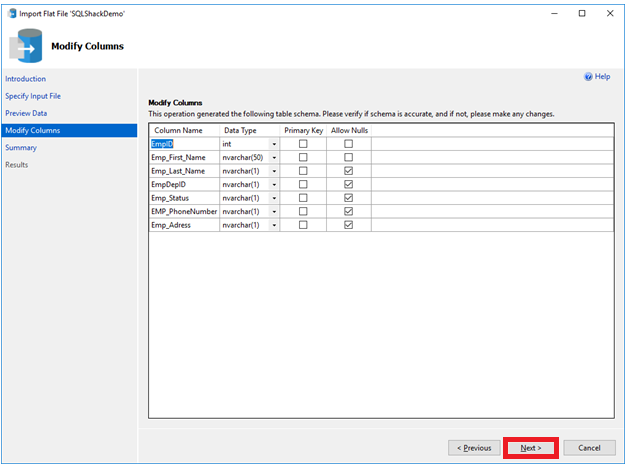Select the Emp_Status column name cell

coord(184,198)
